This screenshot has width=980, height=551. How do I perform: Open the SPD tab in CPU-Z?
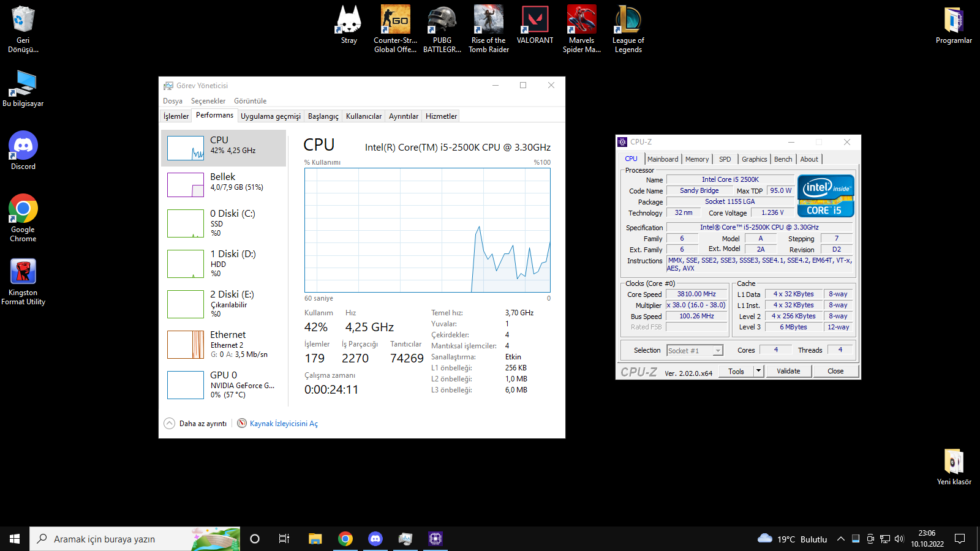(x=725, y=159)
